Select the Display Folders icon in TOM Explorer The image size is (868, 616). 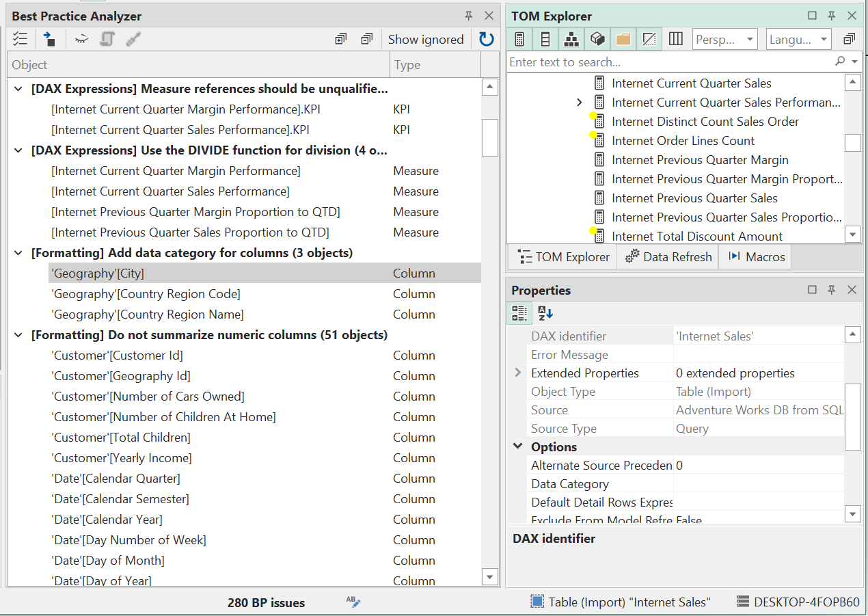pos(623,39)
